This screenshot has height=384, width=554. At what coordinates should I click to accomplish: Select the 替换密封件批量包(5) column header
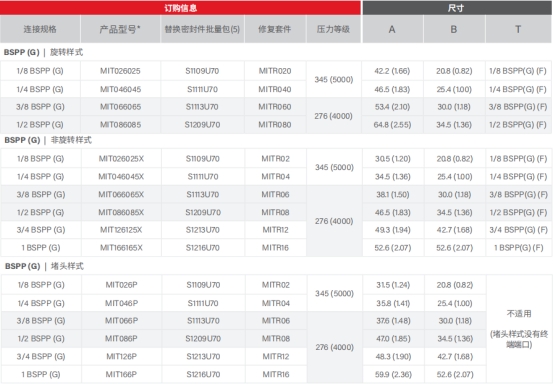(202, 29)
